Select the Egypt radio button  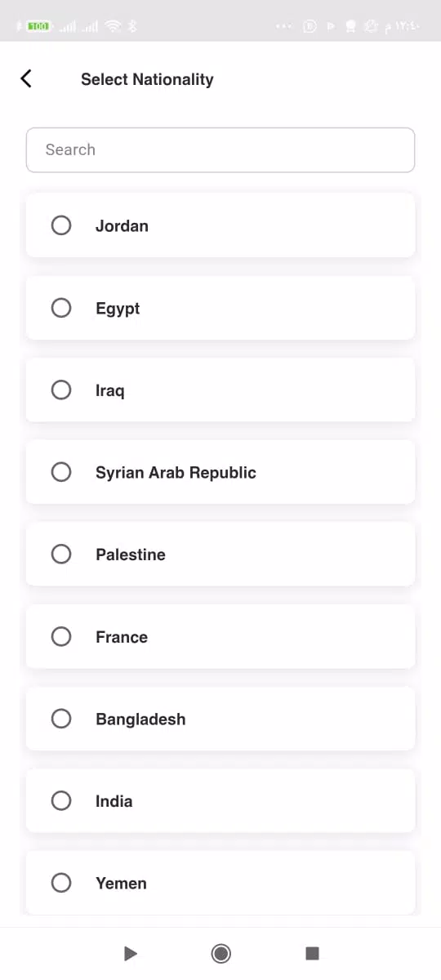pyautogui.click(x=61, y=308)
